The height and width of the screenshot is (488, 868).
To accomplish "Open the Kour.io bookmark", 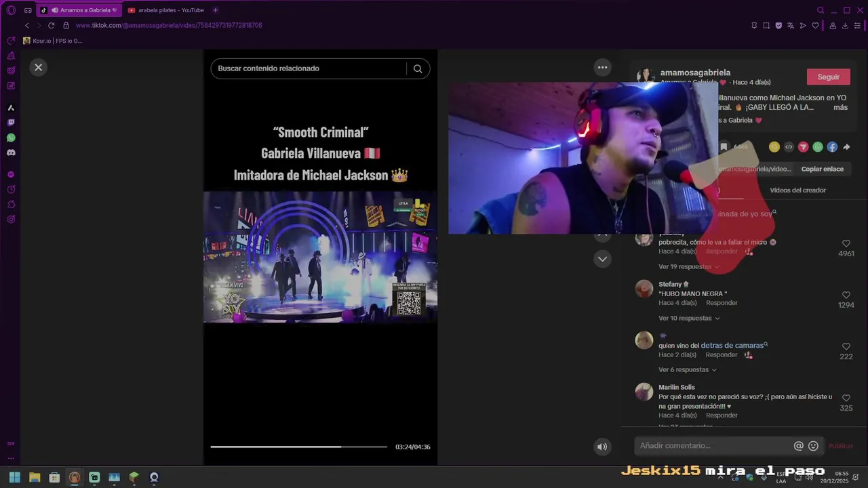I will click(52, 41).
